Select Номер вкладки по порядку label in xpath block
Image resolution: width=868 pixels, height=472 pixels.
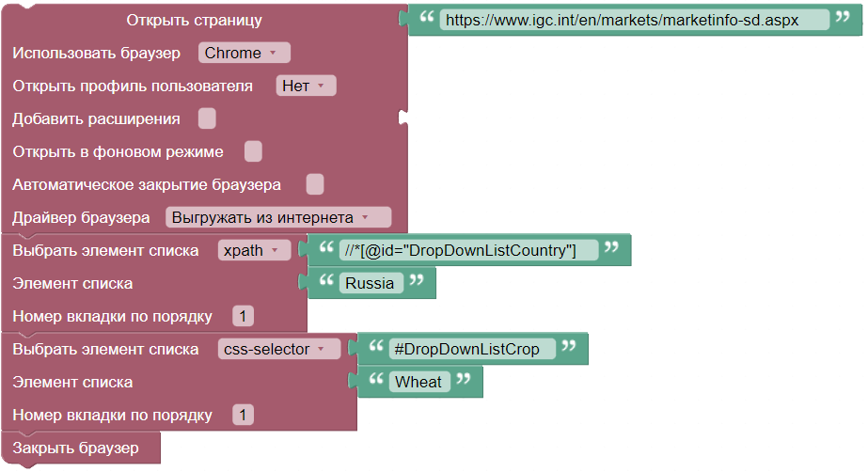(x=112, y=316)
